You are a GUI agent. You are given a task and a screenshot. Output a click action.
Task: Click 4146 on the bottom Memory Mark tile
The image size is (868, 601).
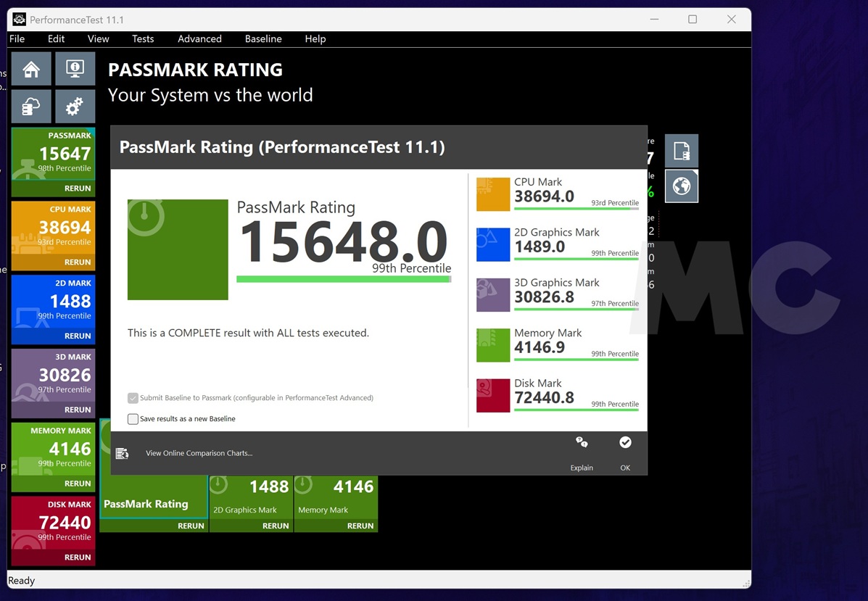(354, 486)
